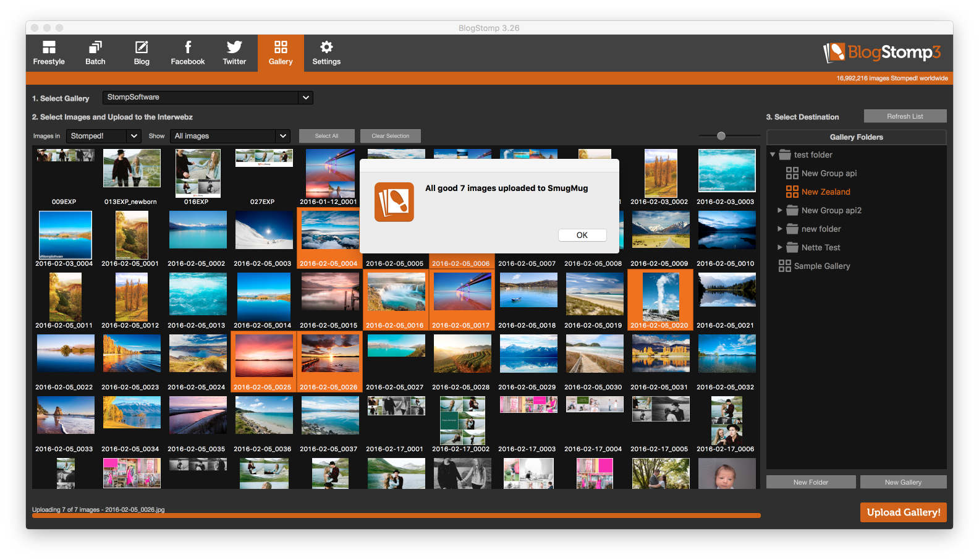Click the Select All button
This screenshot has width=979, height=560.
click(x=327, y=136)
